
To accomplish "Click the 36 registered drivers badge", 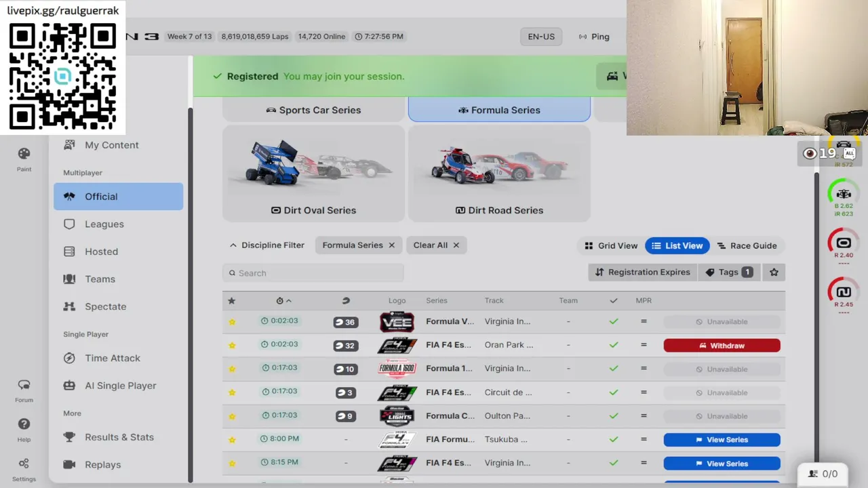I will pyautogui.click(x=346, y=322).
